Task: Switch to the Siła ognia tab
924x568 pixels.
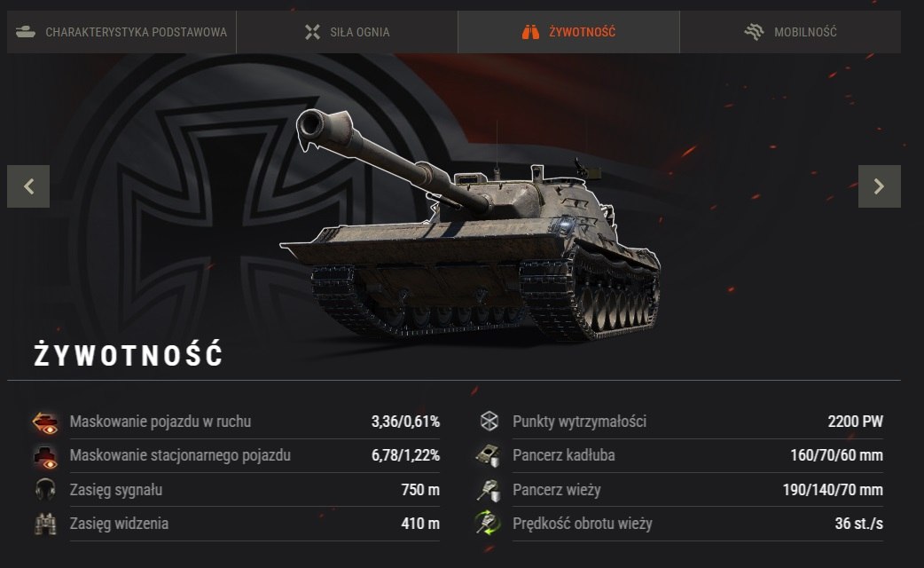Action: 347,32
